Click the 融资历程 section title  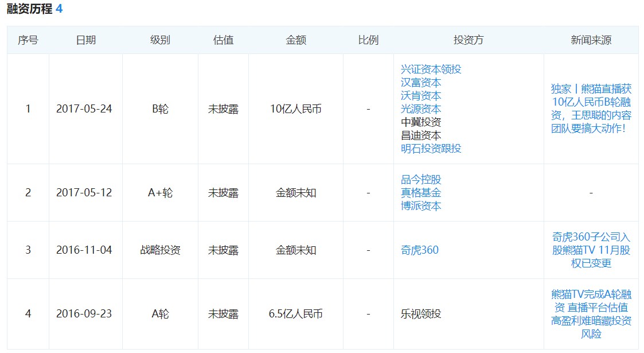pyautogui.click(x=30, y=9)
